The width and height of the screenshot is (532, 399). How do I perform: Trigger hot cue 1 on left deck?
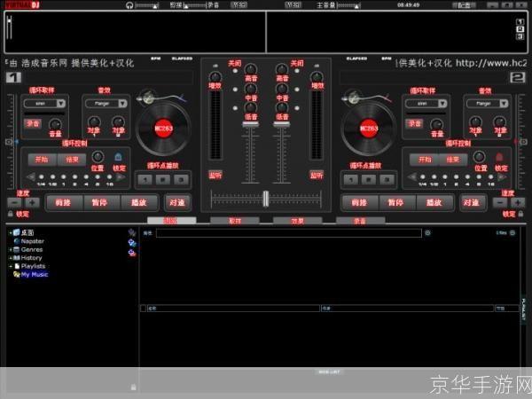coord(145,179)
